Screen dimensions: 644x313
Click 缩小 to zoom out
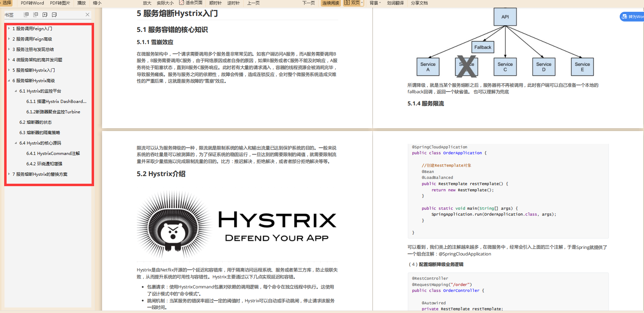click(97, 3)
